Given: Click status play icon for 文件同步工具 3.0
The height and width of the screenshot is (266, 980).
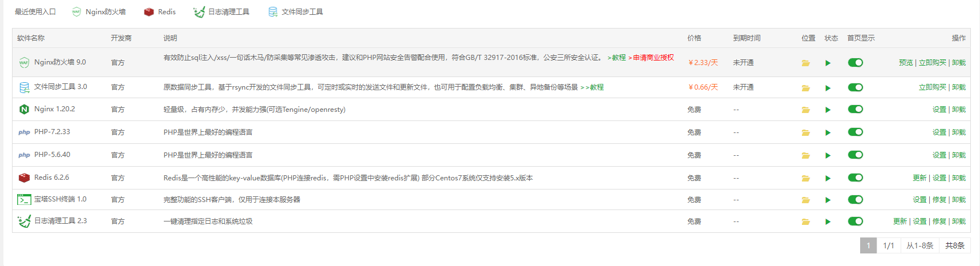Looking at the screenshot, I should [x=828, y=88].
